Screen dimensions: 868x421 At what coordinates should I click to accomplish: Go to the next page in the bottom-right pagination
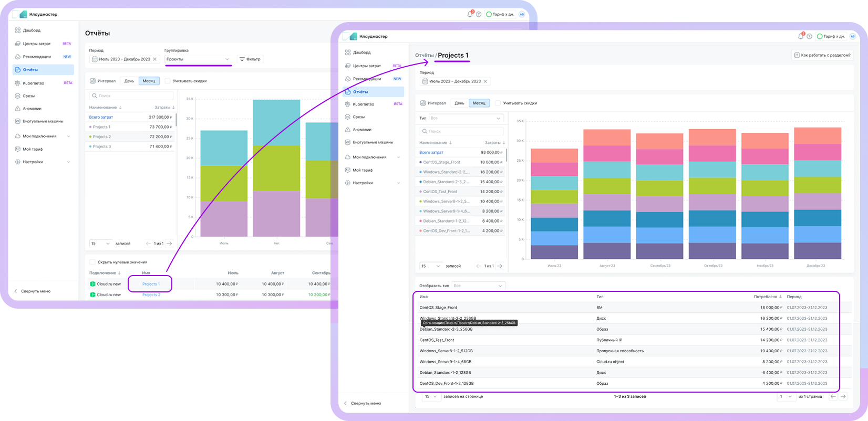[843, 396]
